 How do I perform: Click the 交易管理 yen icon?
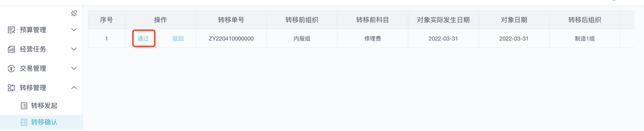11,68
